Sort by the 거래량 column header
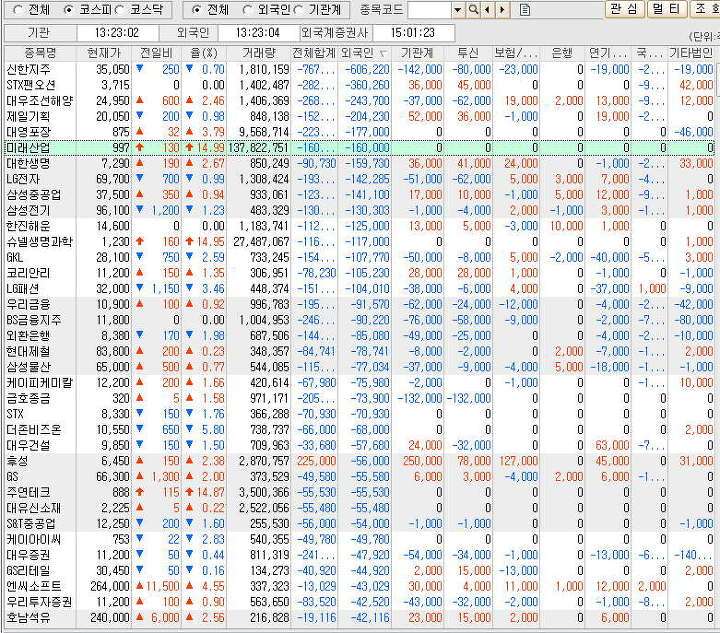 [259, 53]
